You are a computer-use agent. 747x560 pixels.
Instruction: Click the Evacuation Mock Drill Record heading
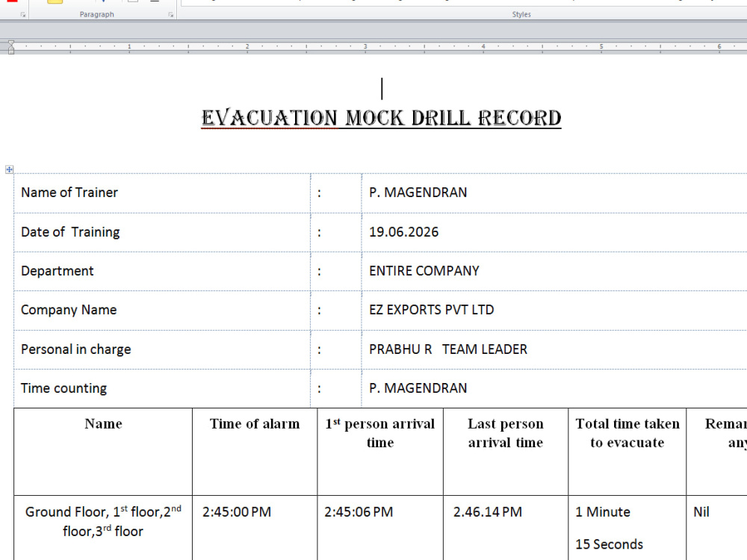[381, 118]
